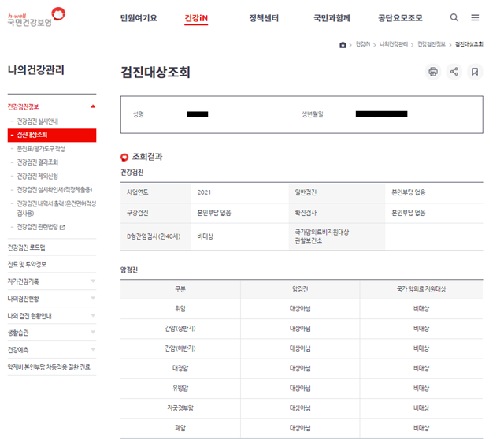
Task: Open external link icon beside 건강검진 관련법령
Action: tap(62, 227)
